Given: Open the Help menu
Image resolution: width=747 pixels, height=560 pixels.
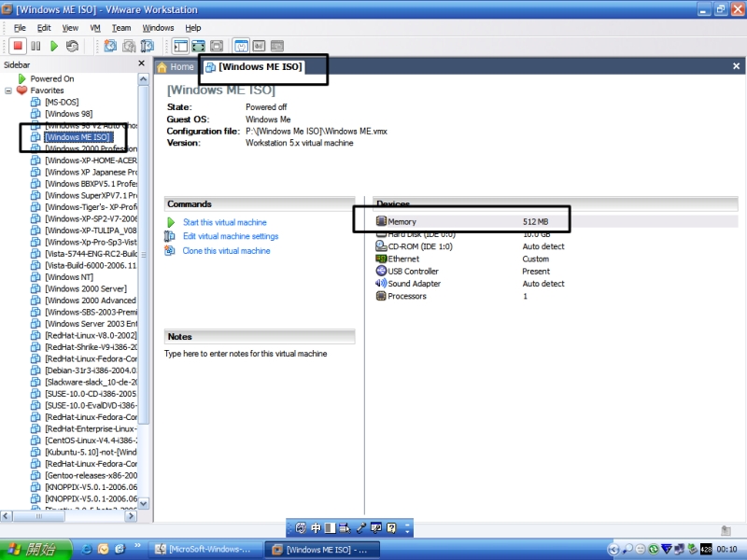Looking at the screenshot, I should pyautogui.click(x=193, y=28).
